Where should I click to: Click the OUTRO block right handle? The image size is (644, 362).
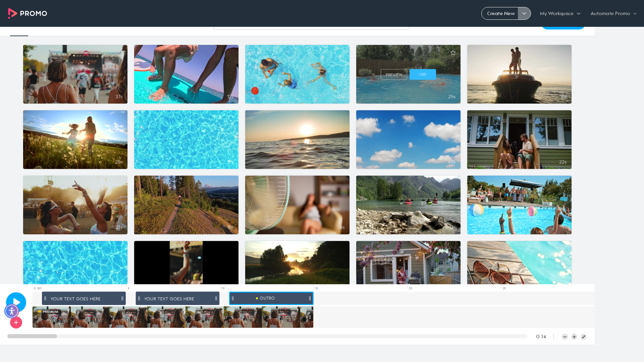tap(310, 298)
